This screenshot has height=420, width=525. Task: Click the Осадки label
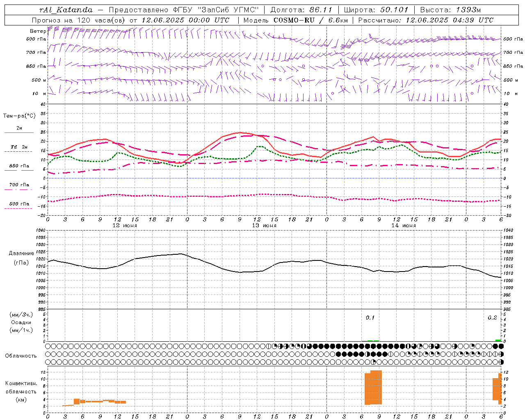[x=21, y=322]
